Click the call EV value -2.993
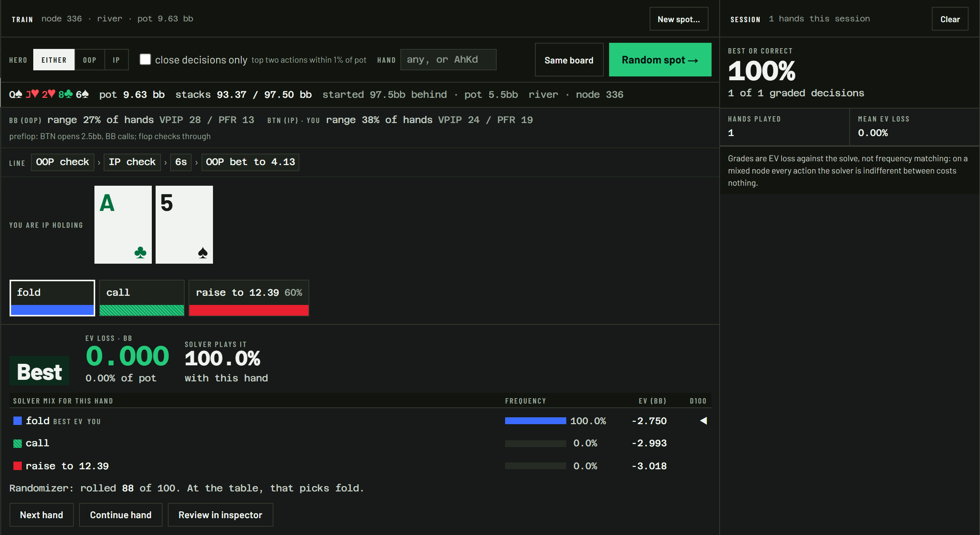Screen dimensions: 980x535 pyautogui.click(x=649, y=443)
